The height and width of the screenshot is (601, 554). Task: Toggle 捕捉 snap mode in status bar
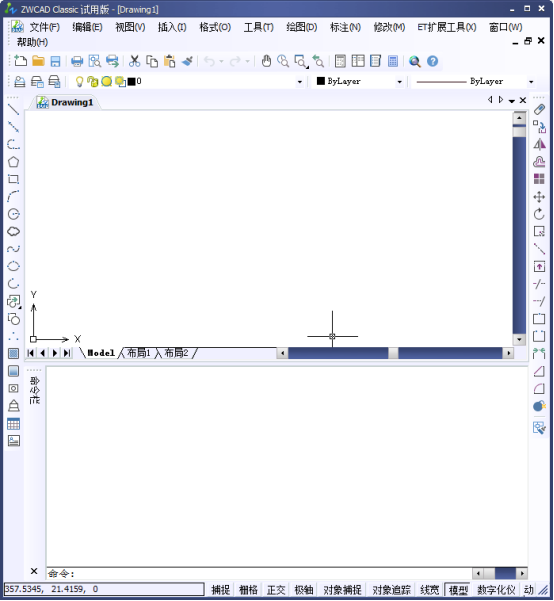coord(221,589)
